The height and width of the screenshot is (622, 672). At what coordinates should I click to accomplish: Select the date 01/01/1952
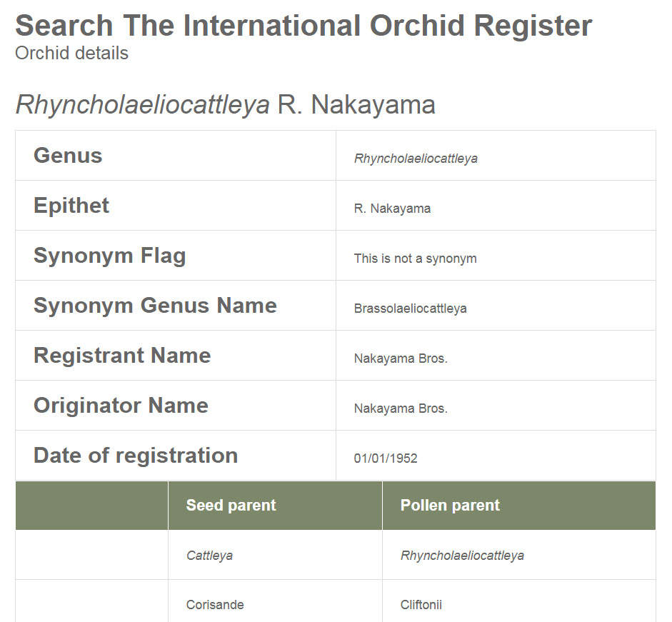click(x=386, y=458)
